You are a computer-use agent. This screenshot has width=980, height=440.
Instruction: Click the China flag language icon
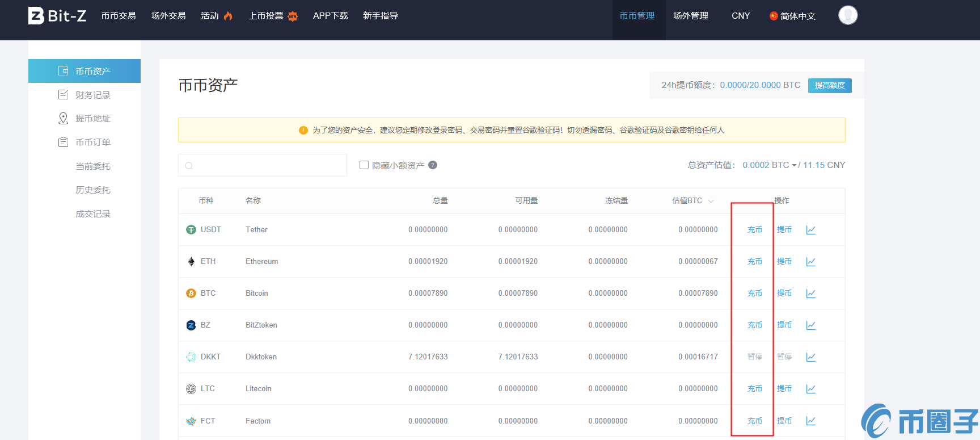(x=774, y=16)
